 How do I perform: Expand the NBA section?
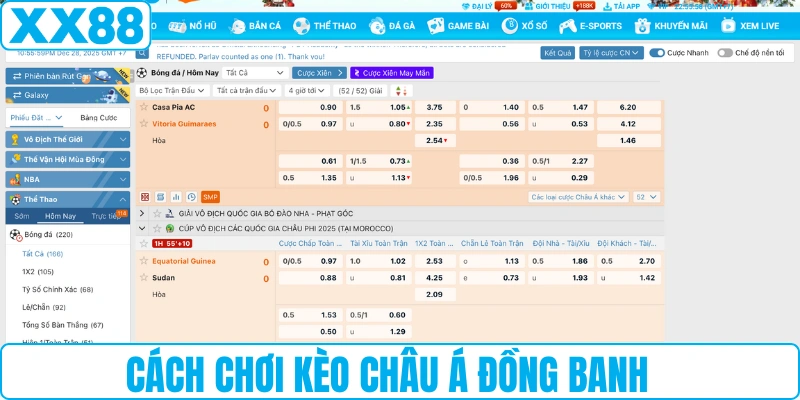click(x=67, y=179)
